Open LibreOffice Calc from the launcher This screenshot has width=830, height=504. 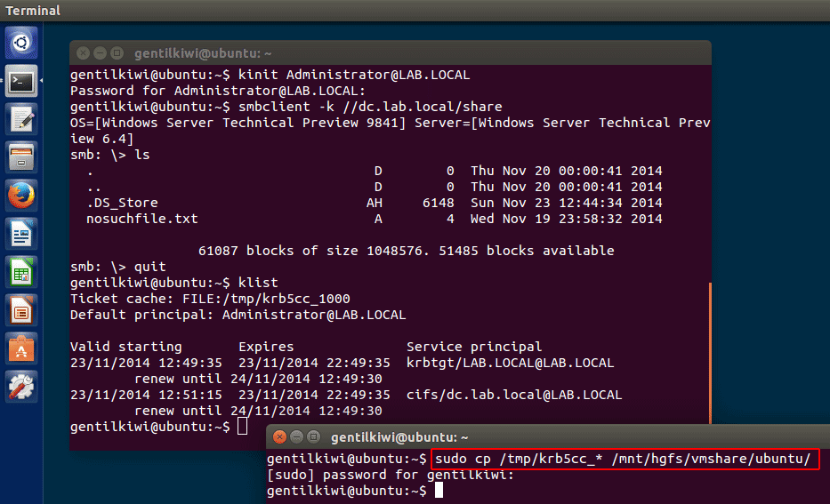click(x=21, y=272)
